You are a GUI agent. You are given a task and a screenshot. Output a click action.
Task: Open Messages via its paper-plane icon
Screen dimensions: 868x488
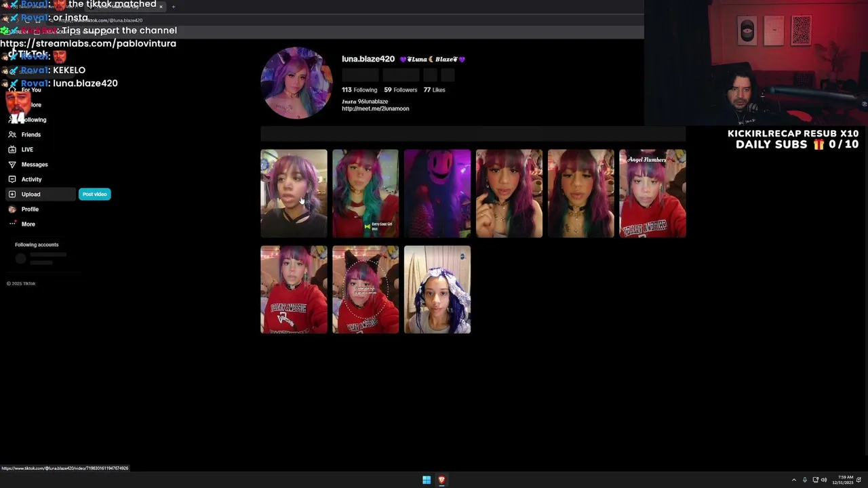click(x=12, y=165)
